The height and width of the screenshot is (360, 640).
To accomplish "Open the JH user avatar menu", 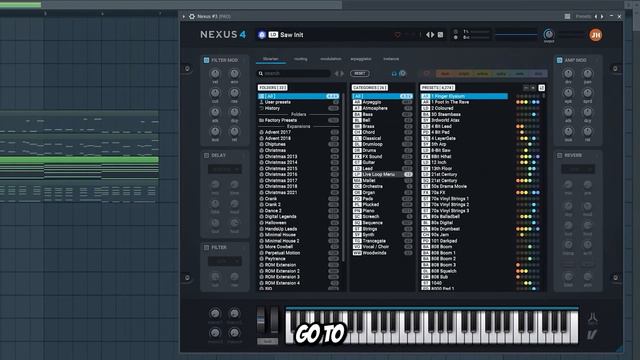I will click(x=596, y=35).
